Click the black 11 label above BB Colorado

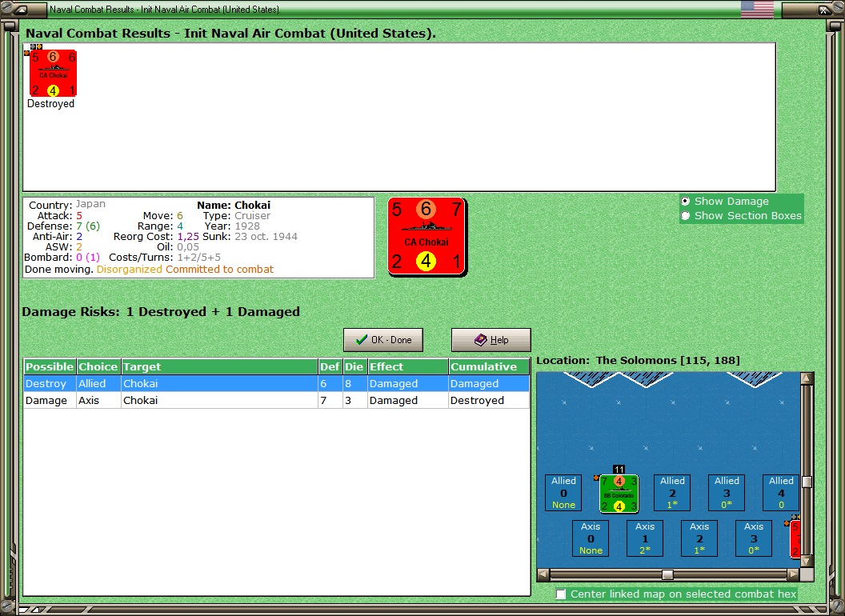[619, 470]
